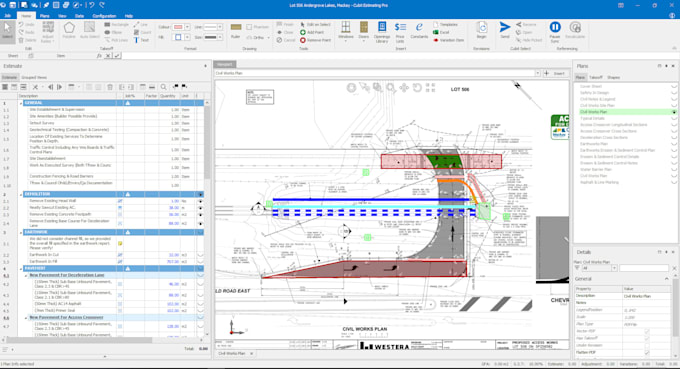Viewport: 680px width, 369px height.
Task: Toggle the Phantom checkbox
Action: click(x=249, y=27)
